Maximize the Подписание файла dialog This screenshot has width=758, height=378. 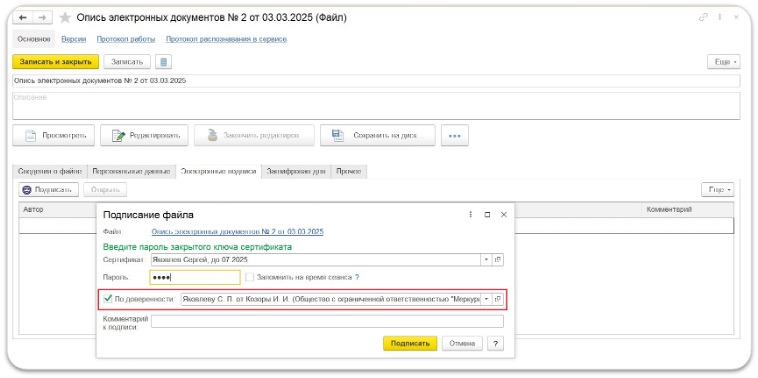[487, 215]
